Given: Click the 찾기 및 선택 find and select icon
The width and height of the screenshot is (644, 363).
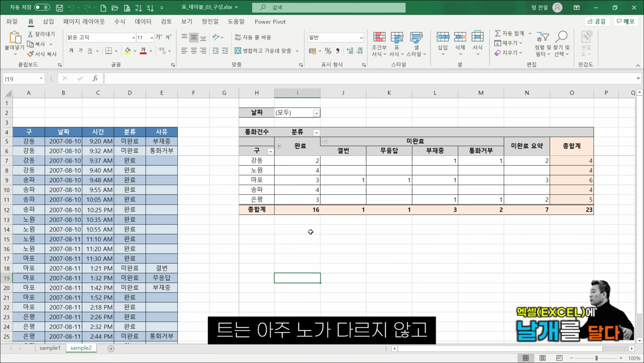Looking at the screenshot, I should pyautogui.click(x=562, y=44).
